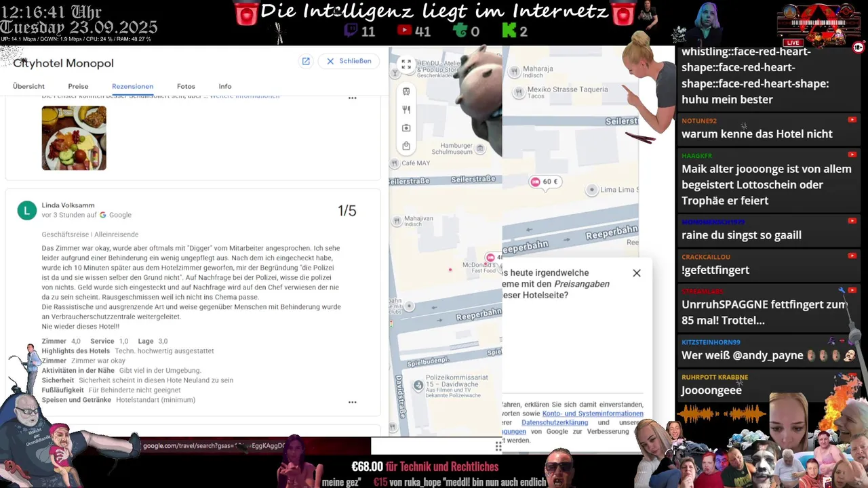Show shopping places on map
The image size is (868, 488).
406,146
